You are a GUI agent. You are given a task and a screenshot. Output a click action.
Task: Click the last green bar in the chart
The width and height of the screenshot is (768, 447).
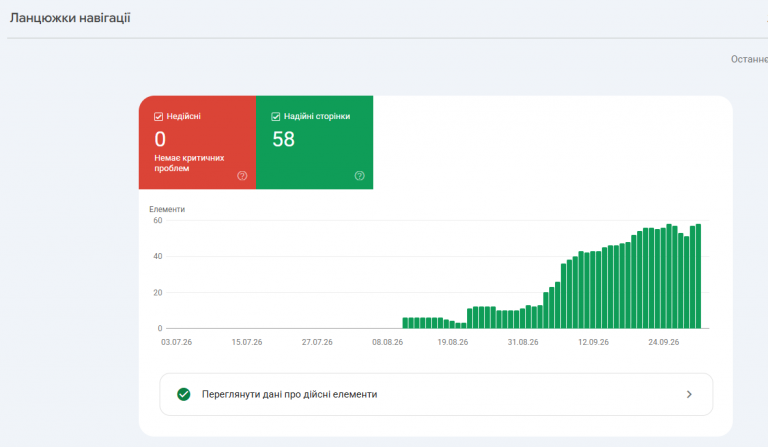pyautogui.click(x=698, y=276)
